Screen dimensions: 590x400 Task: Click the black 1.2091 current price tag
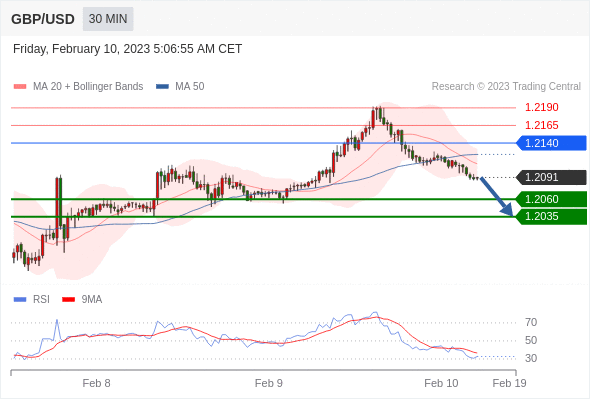coord(551,177)
